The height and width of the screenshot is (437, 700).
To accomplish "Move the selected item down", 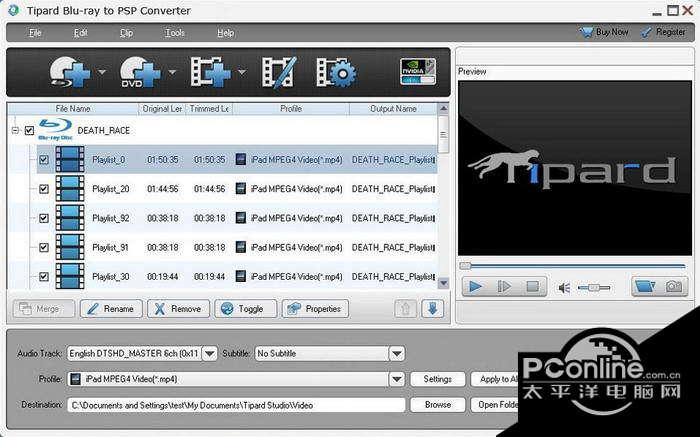I will [x=433, y=309].
